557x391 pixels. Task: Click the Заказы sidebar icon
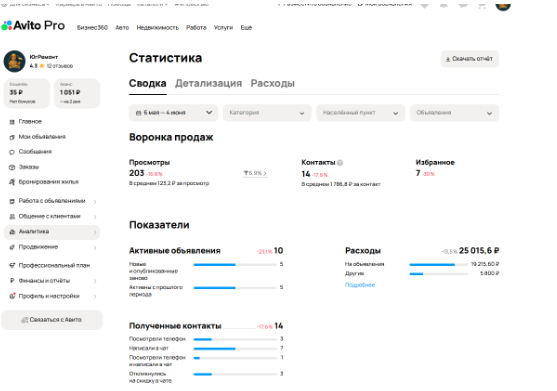pos(12,167)
